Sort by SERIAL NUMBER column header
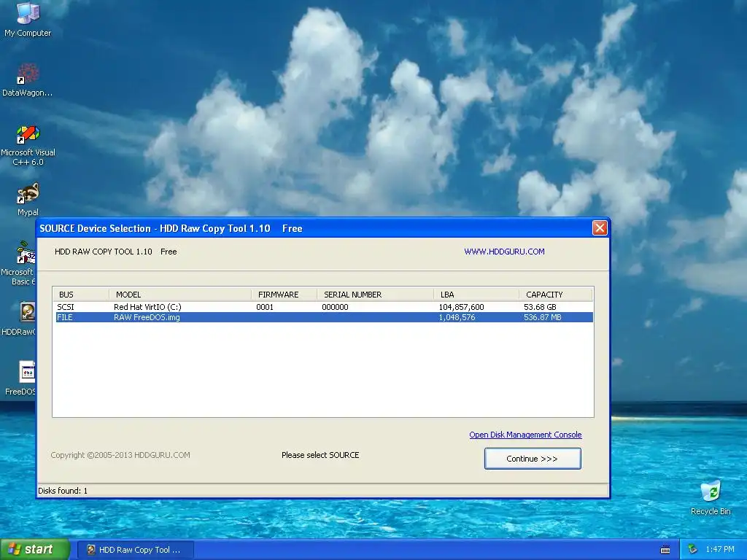The image size is (747, 560). tap(376, 295)
